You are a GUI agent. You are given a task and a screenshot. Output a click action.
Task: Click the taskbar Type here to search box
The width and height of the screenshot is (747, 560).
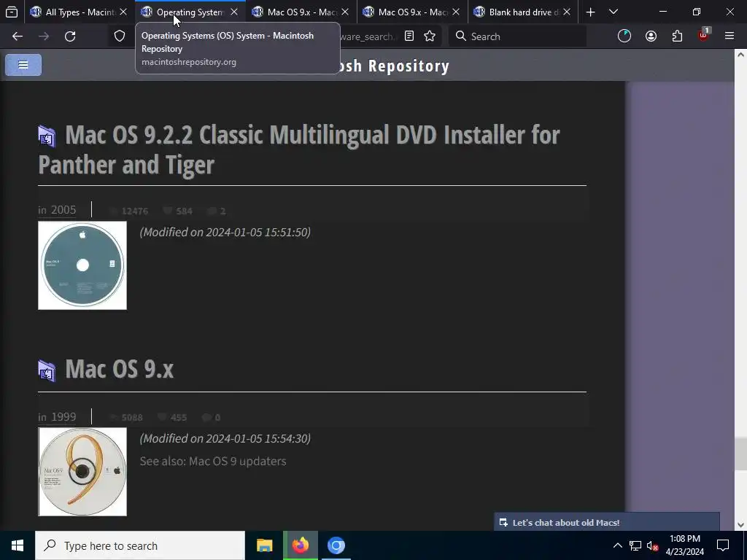[140, 545]
